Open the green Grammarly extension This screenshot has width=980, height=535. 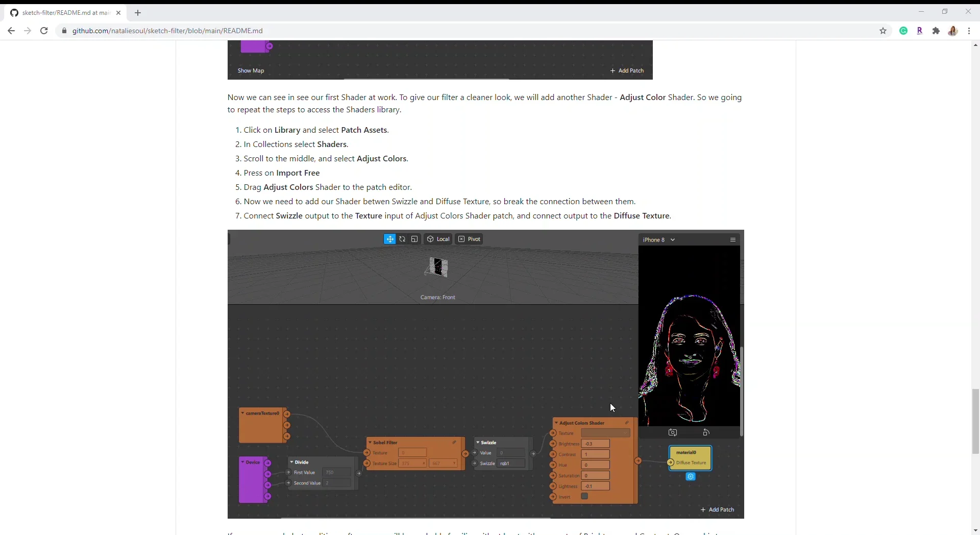[903, 31]
